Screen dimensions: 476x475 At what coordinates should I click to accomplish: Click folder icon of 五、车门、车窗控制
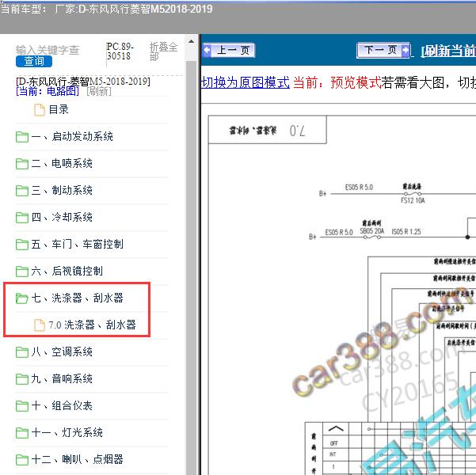(22, 245)
